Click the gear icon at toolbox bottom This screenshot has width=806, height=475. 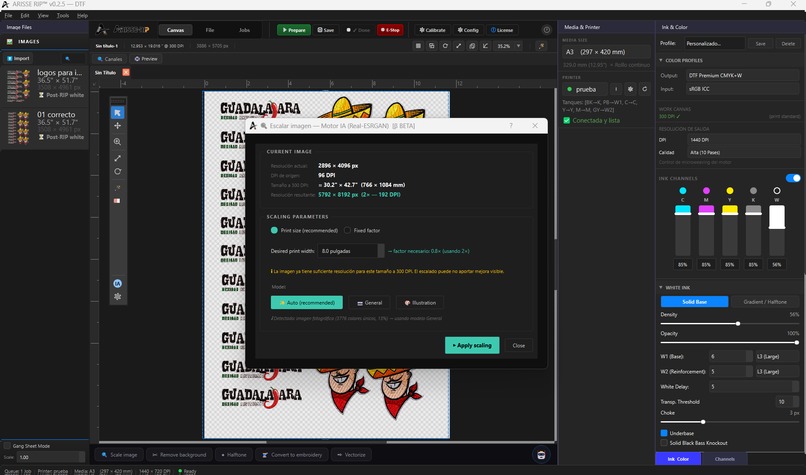pyautogui.click(x=117, y=297)
